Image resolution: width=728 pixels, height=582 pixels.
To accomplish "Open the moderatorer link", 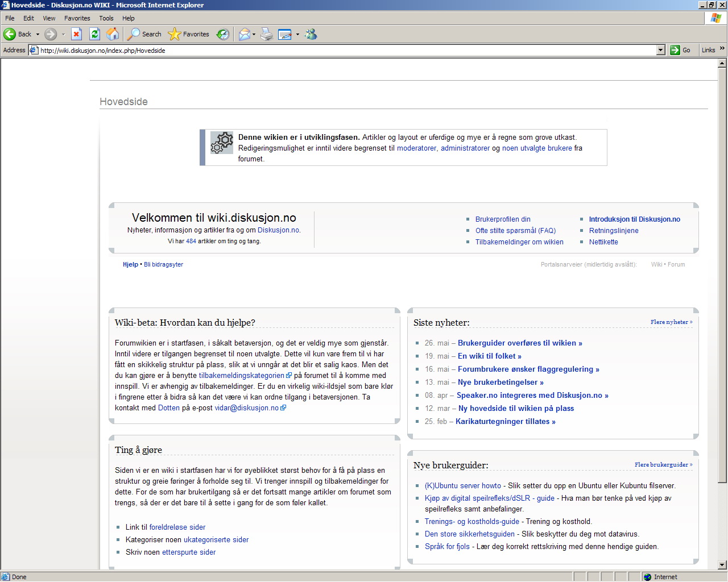I will [x=416, y=148].
